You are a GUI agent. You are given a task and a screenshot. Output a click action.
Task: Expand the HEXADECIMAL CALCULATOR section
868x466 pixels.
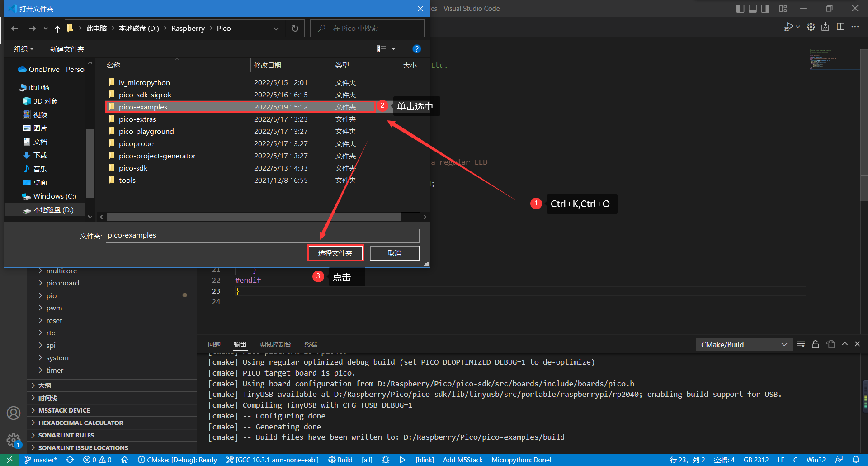pyautogui.click(x=80, y=423)
